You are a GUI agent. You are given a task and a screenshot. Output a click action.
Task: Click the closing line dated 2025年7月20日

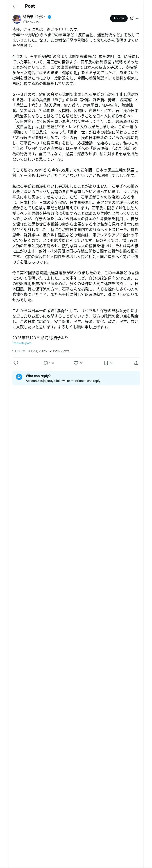click(x=40, y=337)
